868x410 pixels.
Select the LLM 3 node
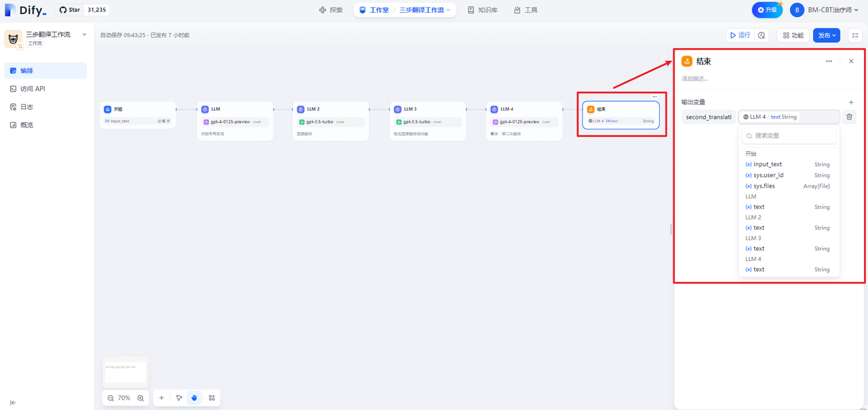pos(428,121)
